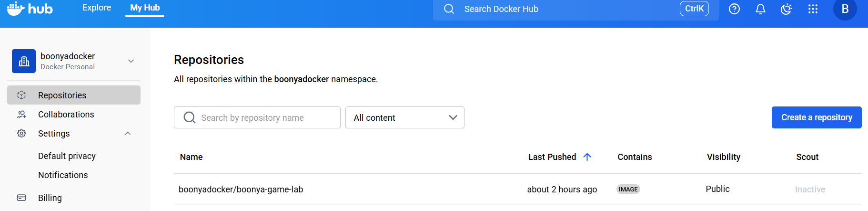Open the apps grid menu icon

(813, 9)
